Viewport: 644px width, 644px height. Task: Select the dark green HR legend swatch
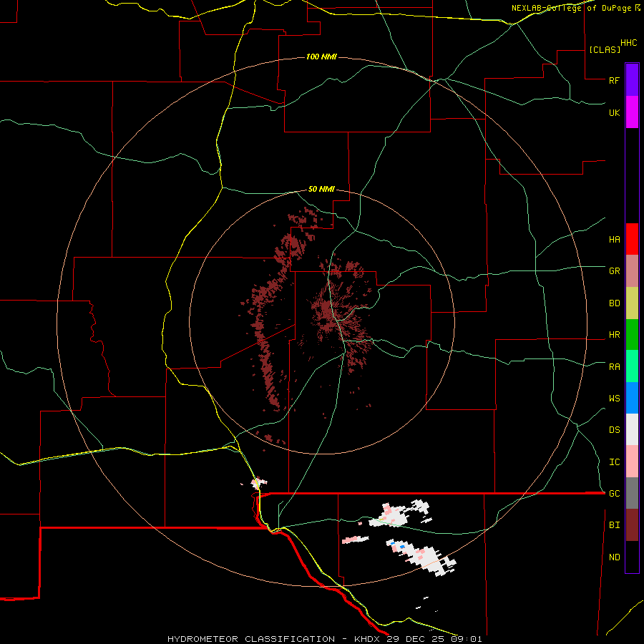tap(632, 335)
